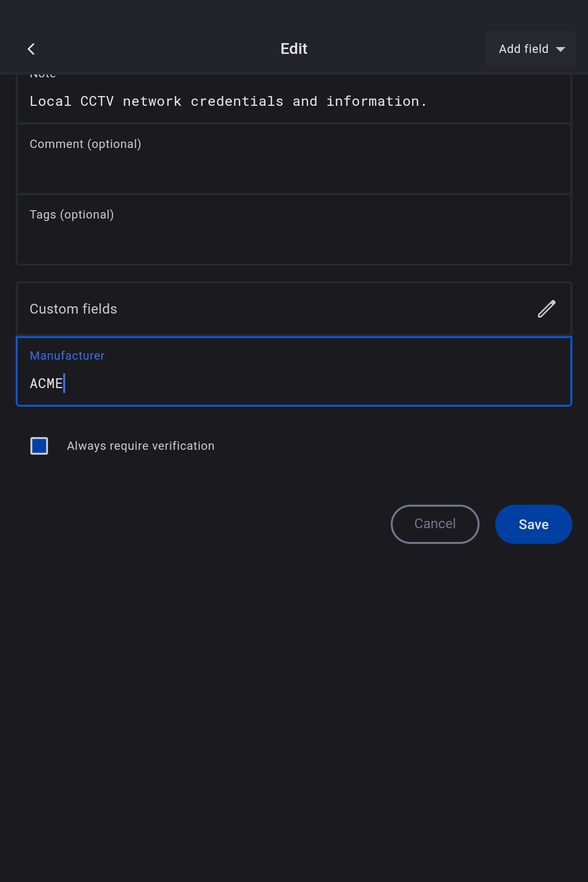Image resolution: width=588 pixels, height=882 pixels.
Task: Click the Comment (optional) label
Action: coord(85,144)
